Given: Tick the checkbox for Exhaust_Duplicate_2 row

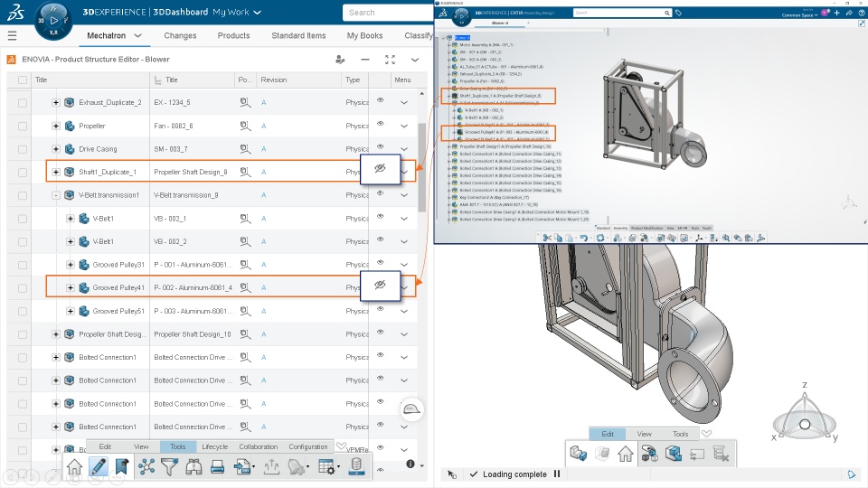Looking at the screenshot, I should [22, 103].
